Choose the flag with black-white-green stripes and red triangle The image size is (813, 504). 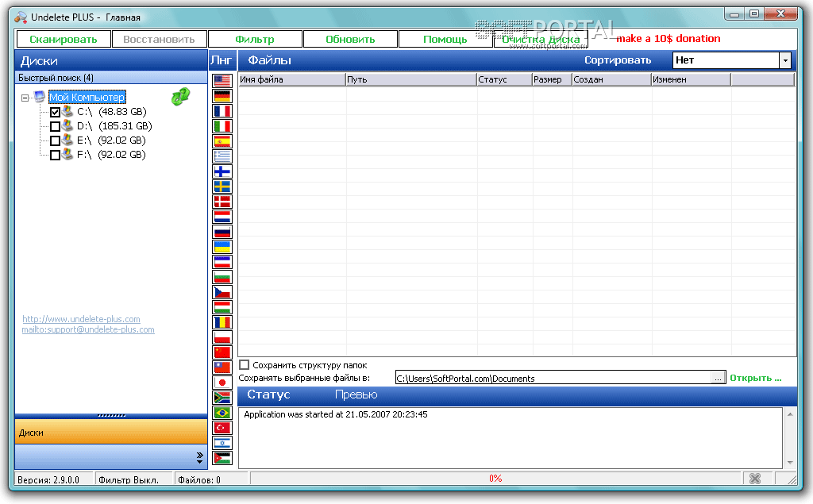point(222,458)
